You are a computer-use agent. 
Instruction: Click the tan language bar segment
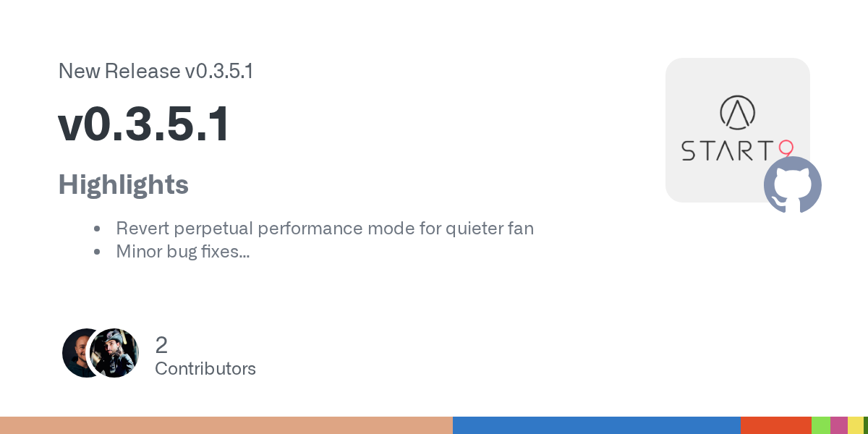pos(226,425)
